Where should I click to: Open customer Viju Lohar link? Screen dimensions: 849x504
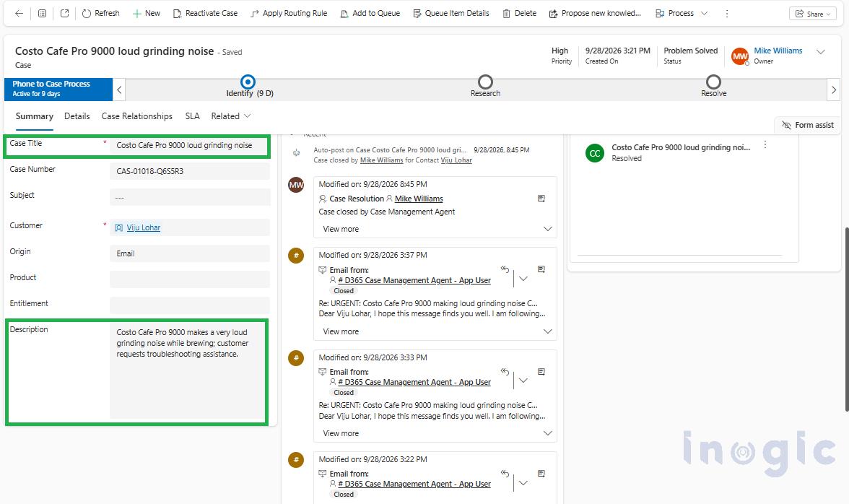[x=144, y=227]
